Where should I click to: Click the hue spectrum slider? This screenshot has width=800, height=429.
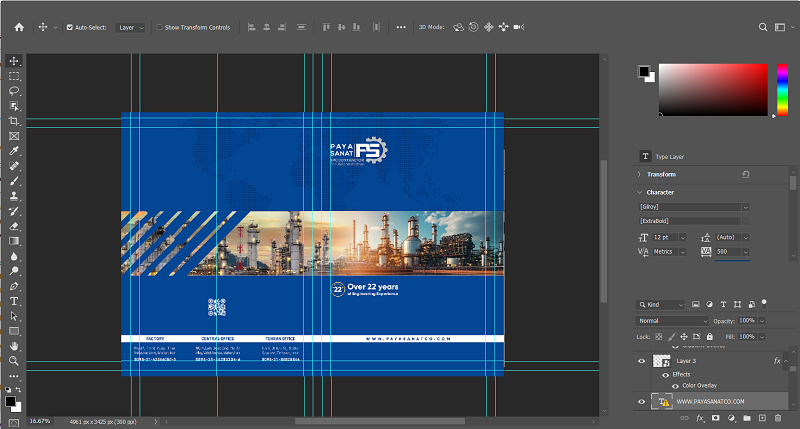click(x=782, y=90)
